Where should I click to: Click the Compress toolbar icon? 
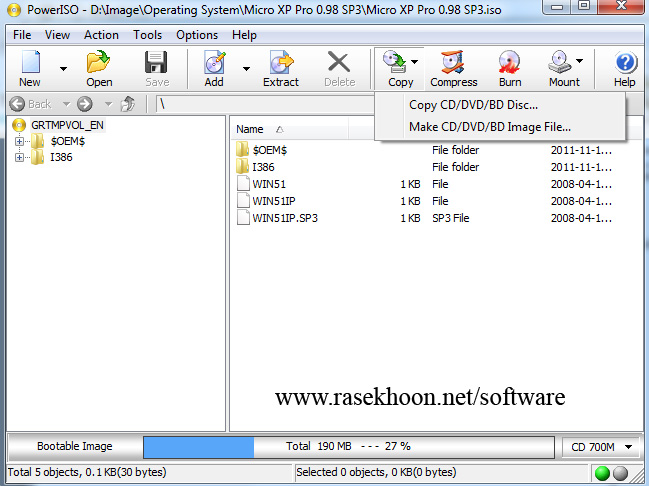click(x=453, y=62)
